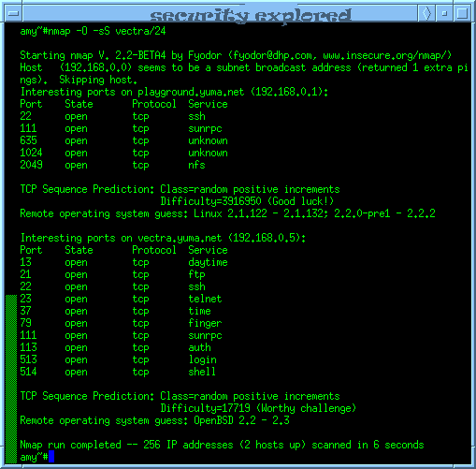Click '(192.168.0.5)' IP address
The width and height of the screenshot is (476, 469).
point(265,238)
